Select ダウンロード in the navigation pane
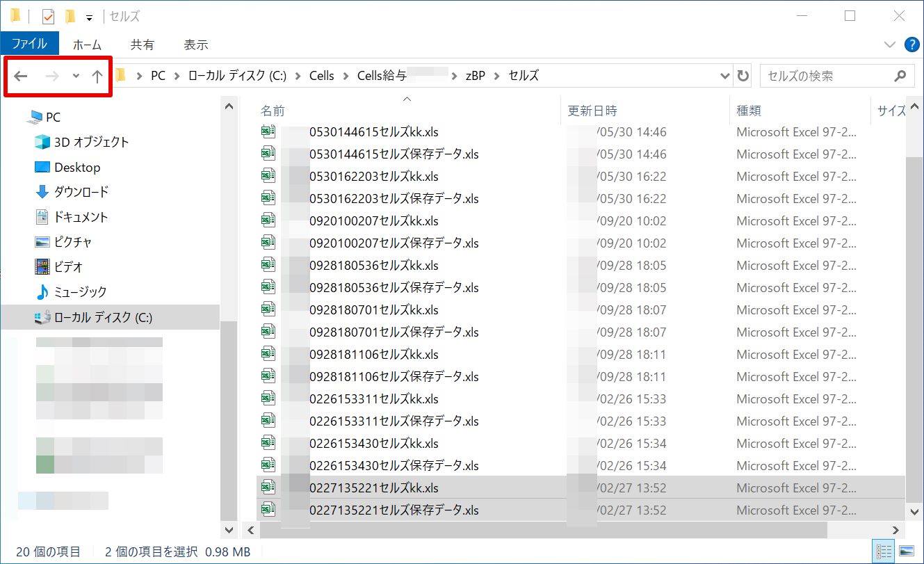The image size is (924, 564). click(x=81, y=192)
